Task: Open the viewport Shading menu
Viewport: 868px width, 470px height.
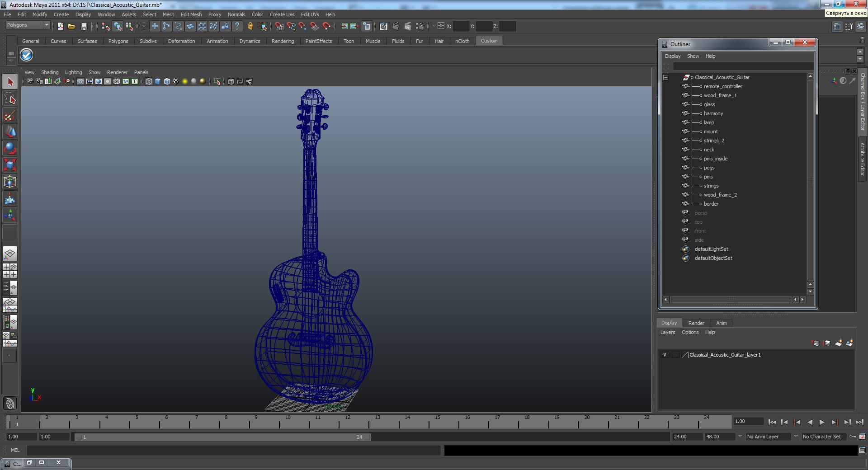Action: (x=50, y=72)
